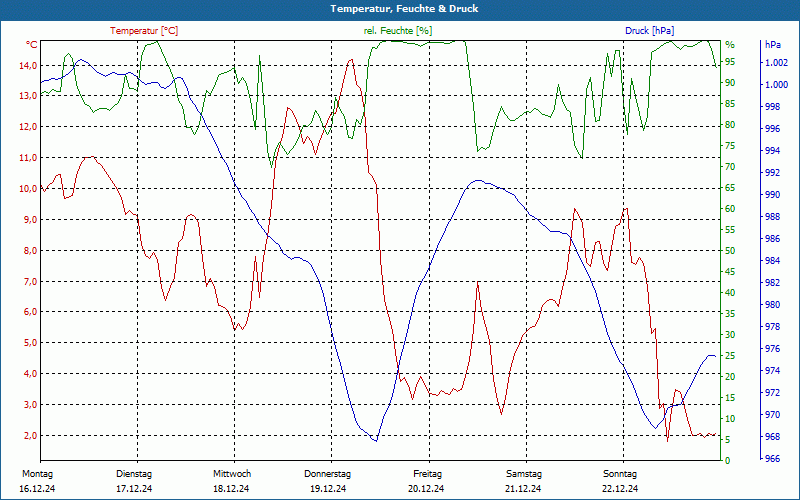Click the '10,0' temperature axis value

pos(28,189)
